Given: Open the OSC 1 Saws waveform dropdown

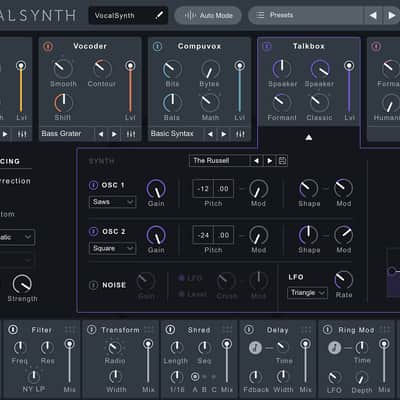Looking at the screenshot, I should (x=112, y=202).
